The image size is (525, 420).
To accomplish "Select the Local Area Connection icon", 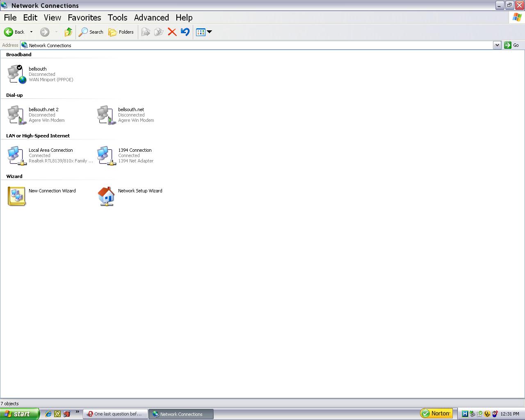I will 17,155.
